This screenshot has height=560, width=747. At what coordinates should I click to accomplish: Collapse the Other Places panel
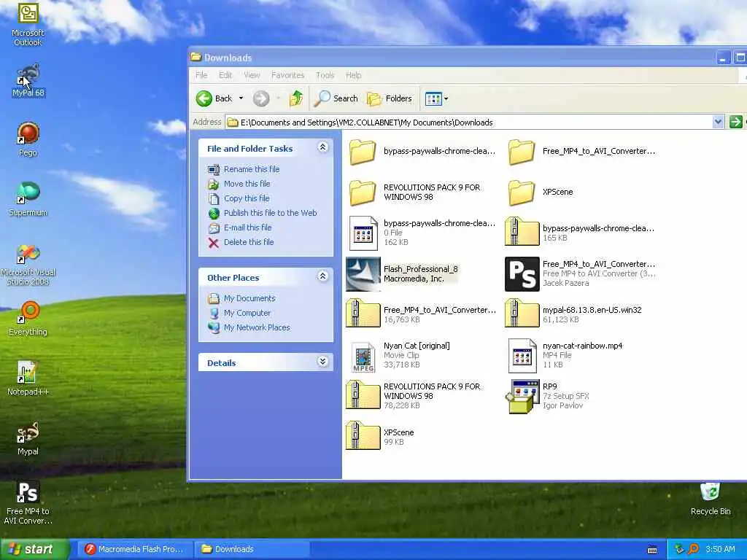[322, 276]
